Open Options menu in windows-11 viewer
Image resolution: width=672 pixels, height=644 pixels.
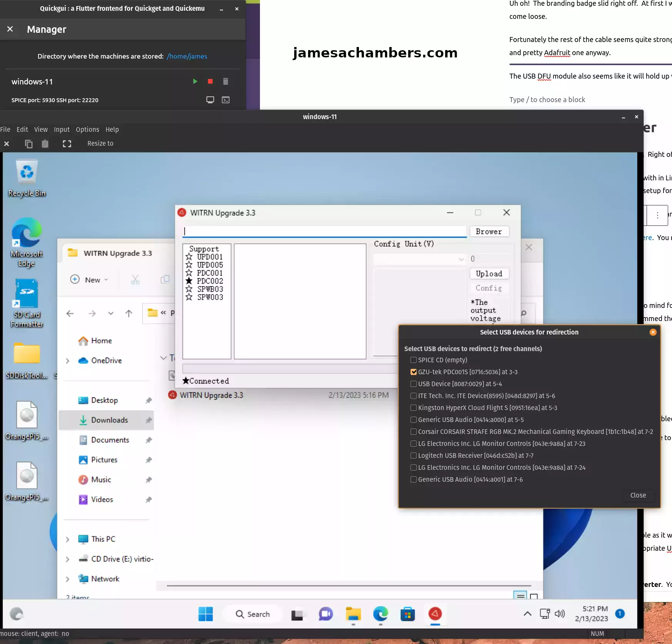coord(87,129)
